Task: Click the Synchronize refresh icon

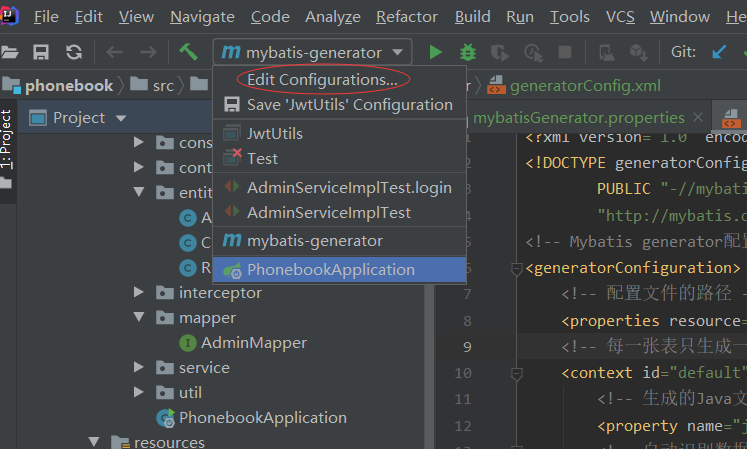Action: coord(74,51)
